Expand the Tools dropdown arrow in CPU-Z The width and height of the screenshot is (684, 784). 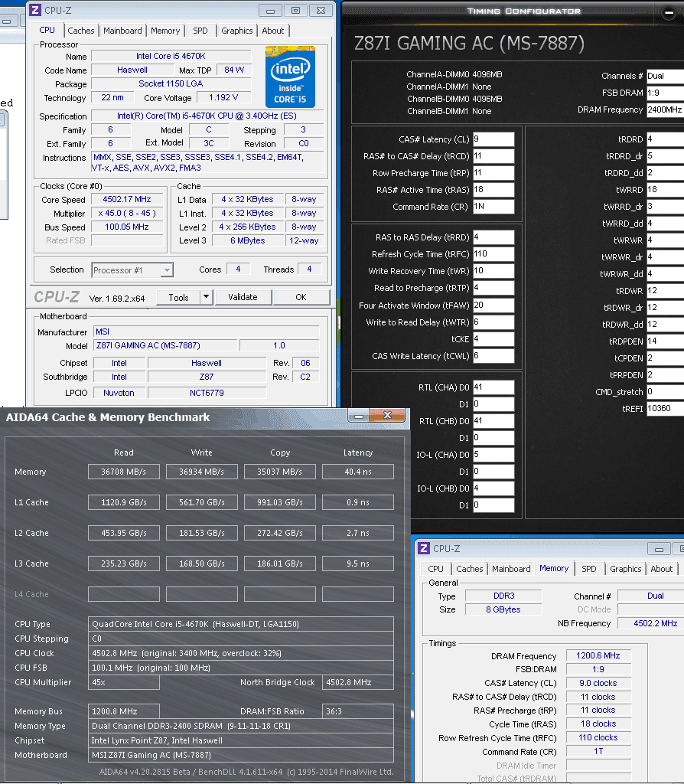click(x=206, y=297)
